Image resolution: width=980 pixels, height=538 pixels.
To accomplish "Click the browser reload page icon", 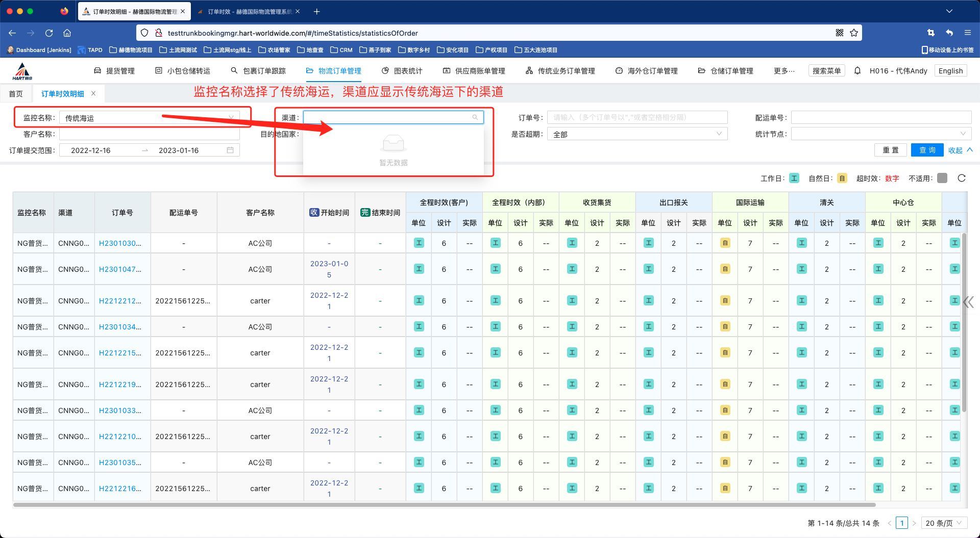I will pos(49,33).
